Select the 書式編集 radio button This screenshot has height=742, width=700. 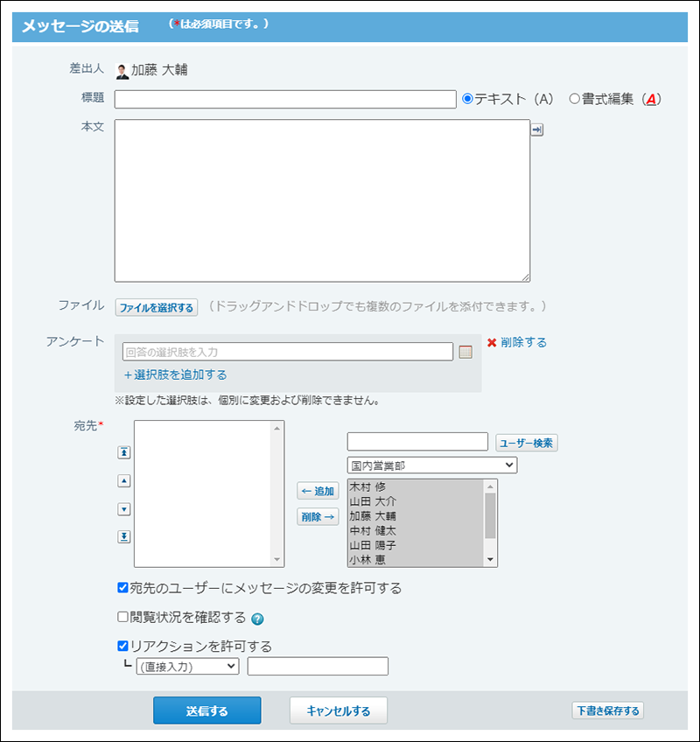[574, 99]
